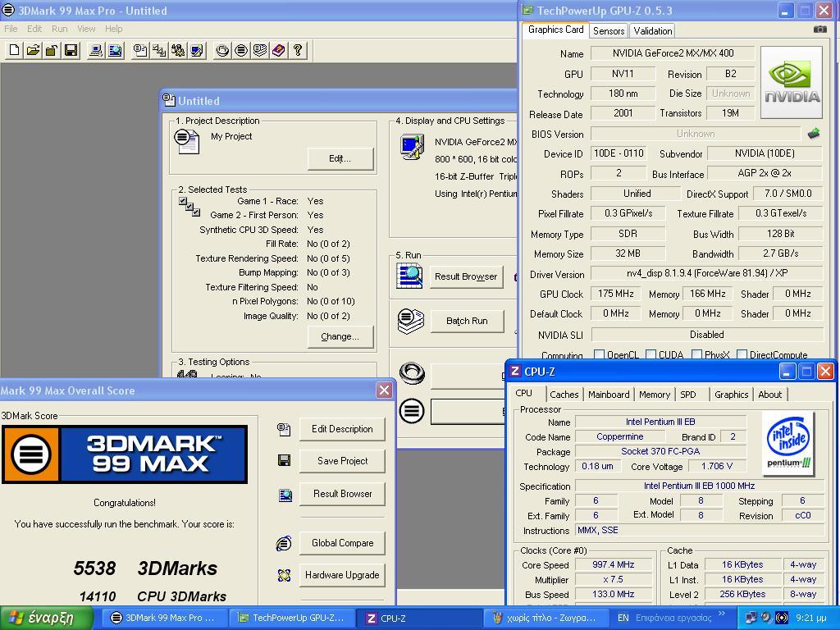Click the Result Browser icon in Run section
Screen dimensions: 840x630
click(x=409, y=276)
